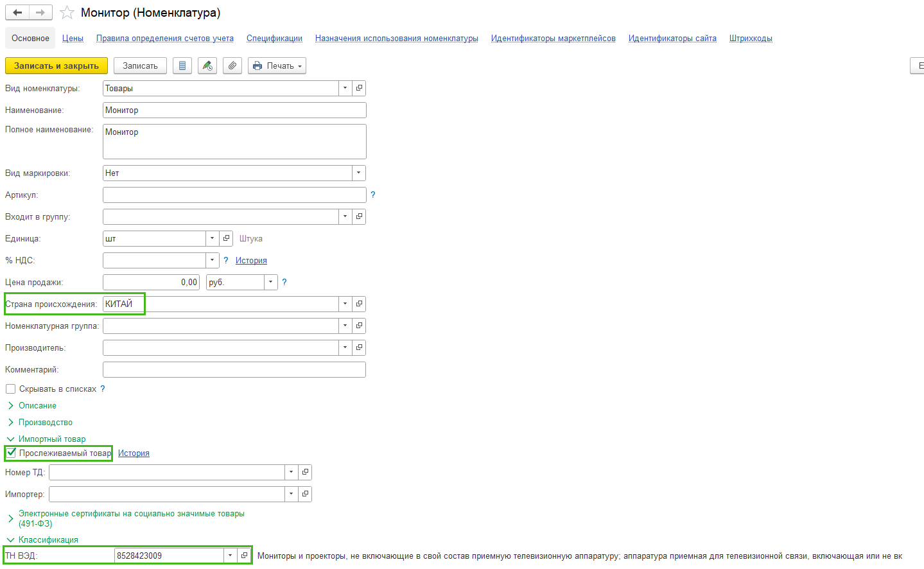
Task: Open currency руб. dropdown
Action: click(270, 282)
